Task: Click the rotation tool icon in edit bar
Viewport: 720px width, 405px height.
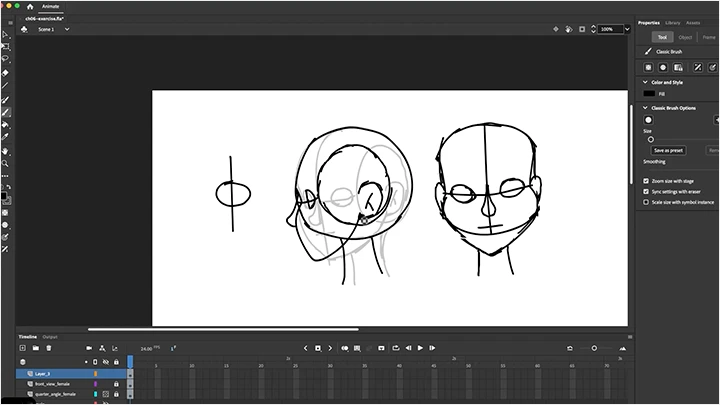Action: 569,29
